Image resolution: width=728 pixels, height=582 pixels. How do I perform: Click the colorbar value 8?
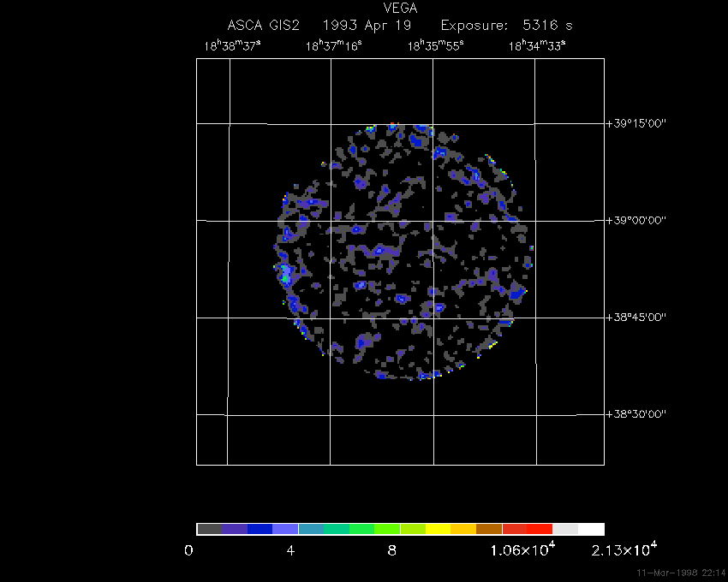[x=392, y=551]
